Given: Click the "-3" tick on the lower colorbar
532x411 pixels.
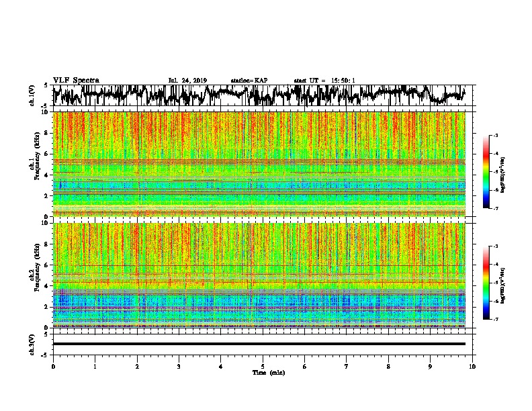Looking at the screenshot, I should (496, 246).
